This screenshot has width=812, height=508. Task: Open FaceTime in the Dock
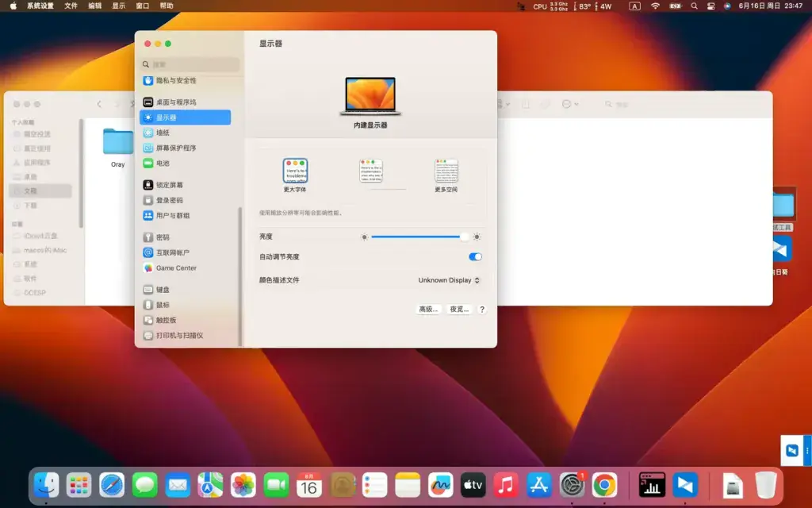coord(276,485)
